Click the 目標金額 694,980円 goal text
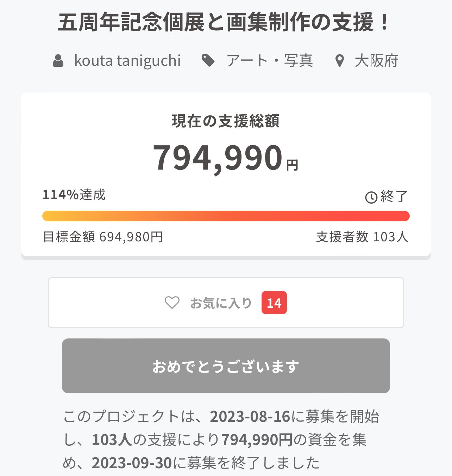 tap(102, 237)
